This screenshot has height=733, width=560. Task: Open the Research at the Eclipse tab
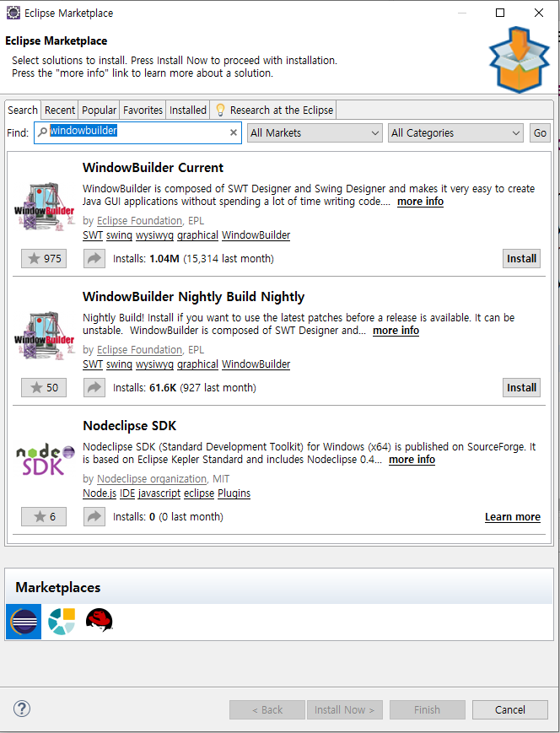[273, 110]
